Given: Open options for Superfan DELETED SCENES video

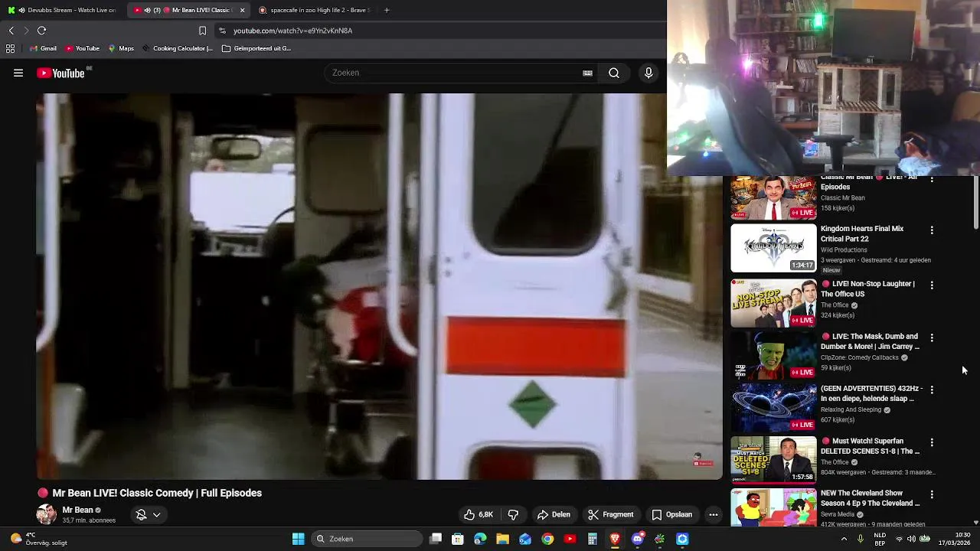Looking at the screenshot, I should [932, 442].
